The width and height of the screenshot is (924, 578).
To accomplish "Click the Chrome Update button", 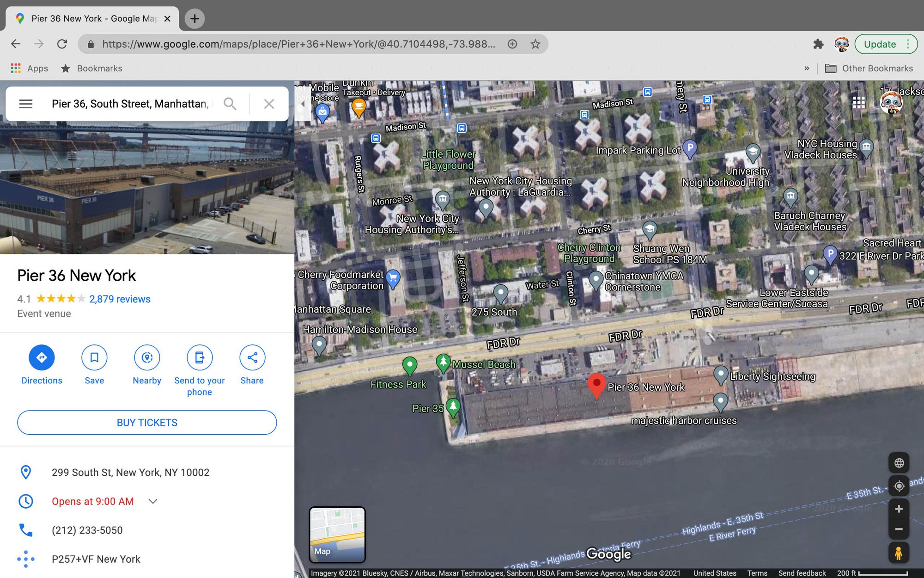I will click(886, 44).
